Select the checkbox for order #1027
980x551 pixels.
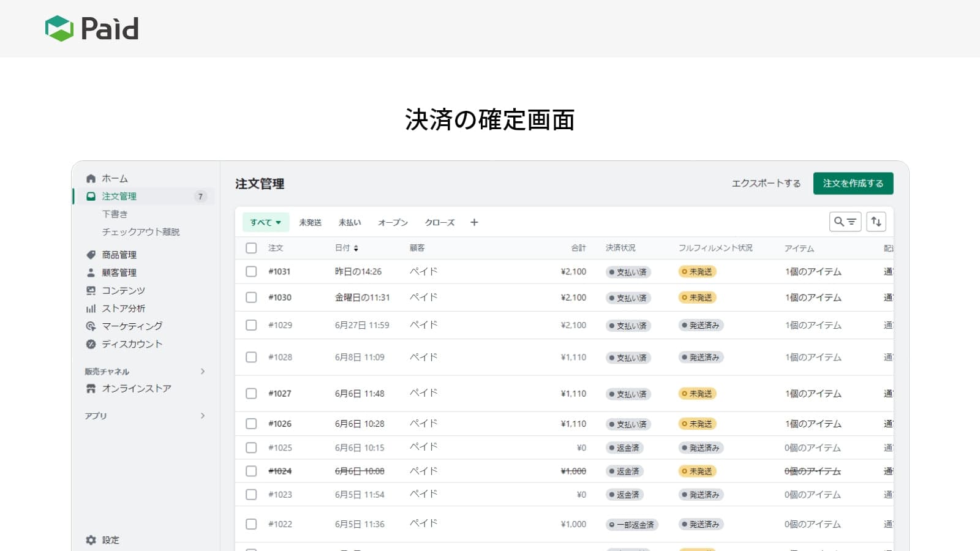(251, 393)
